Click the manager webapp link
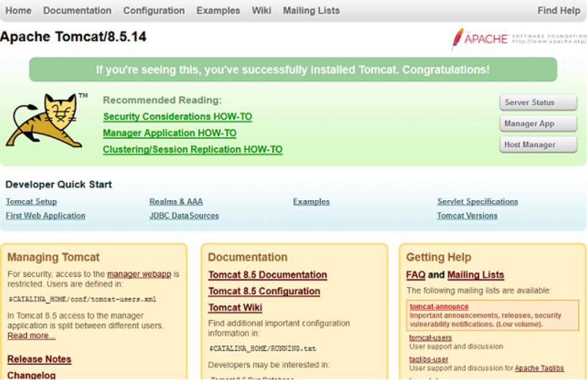588x380 pixels. [x=139, y=274]
